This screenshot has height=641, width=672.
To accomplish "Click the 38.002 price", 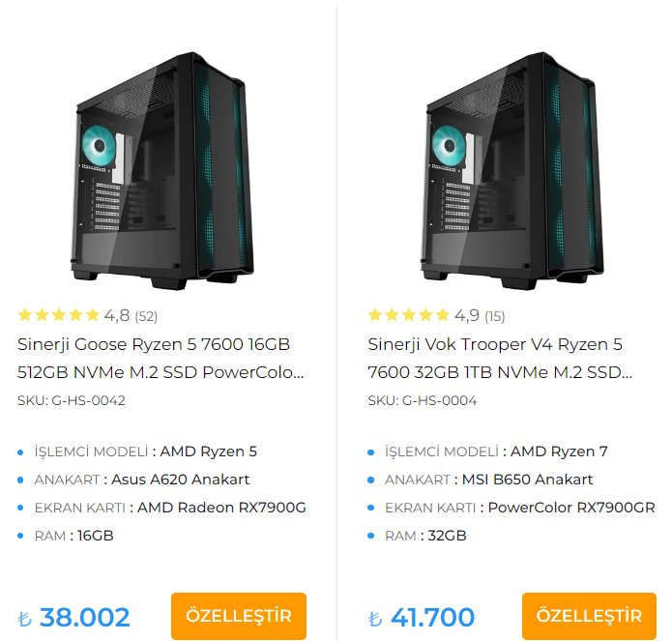I will (85, 617).
